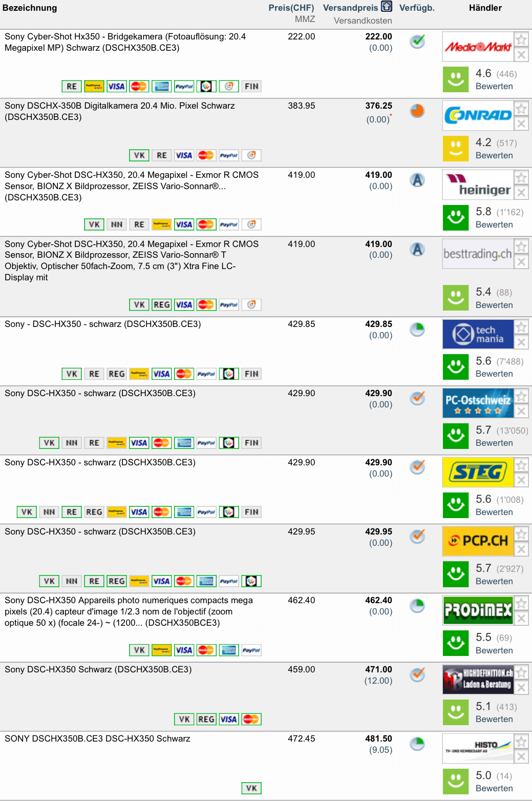Click the yellow smiley rating for Conrad

455,148
